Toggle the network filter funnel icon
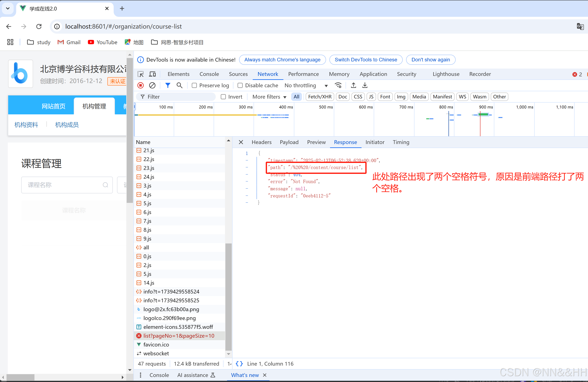This screenshot has width=588, height=382. [x=168, y=85]
